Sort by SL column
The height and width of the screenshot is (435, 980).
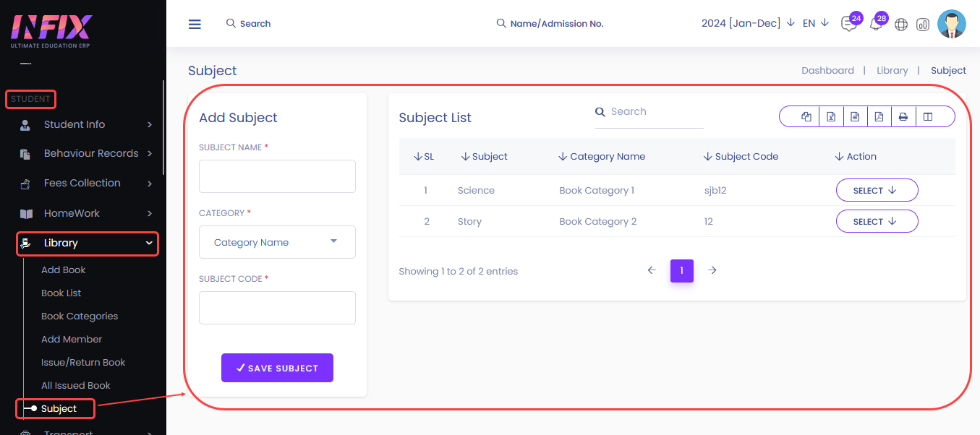click(x=424, y=156)
